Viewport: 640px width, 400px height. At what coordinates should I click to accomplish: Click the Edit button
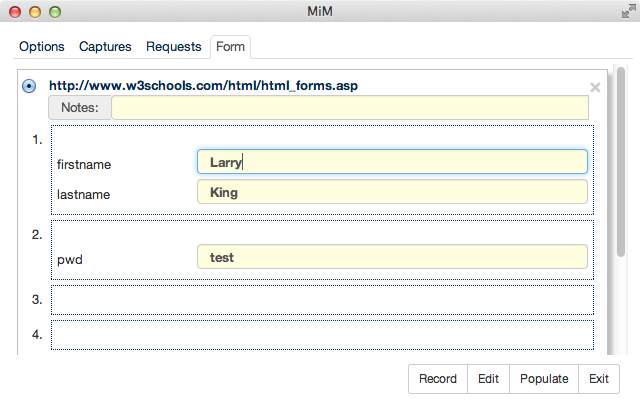click(489, 379)
